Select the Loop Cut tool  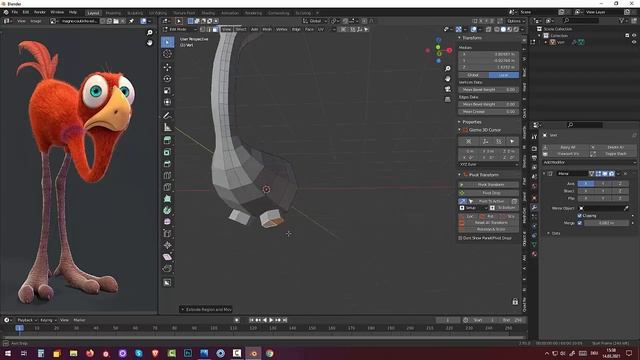point(167,176)
